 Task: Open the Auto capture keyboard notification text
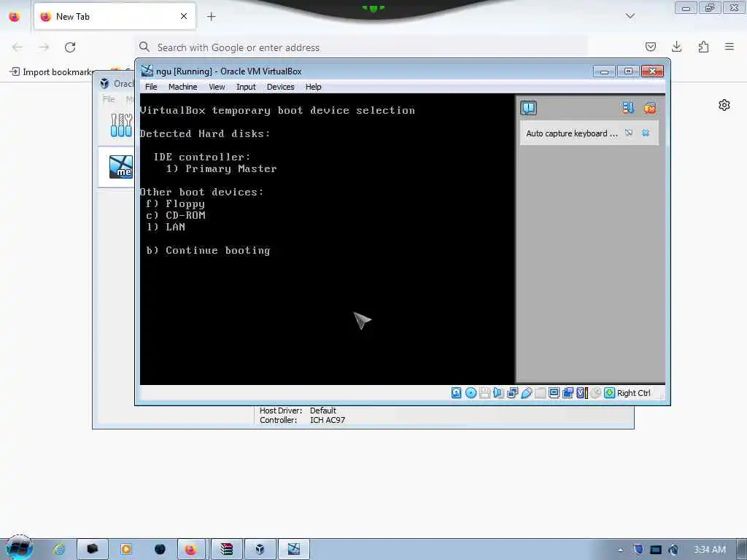tap(572, 133)
